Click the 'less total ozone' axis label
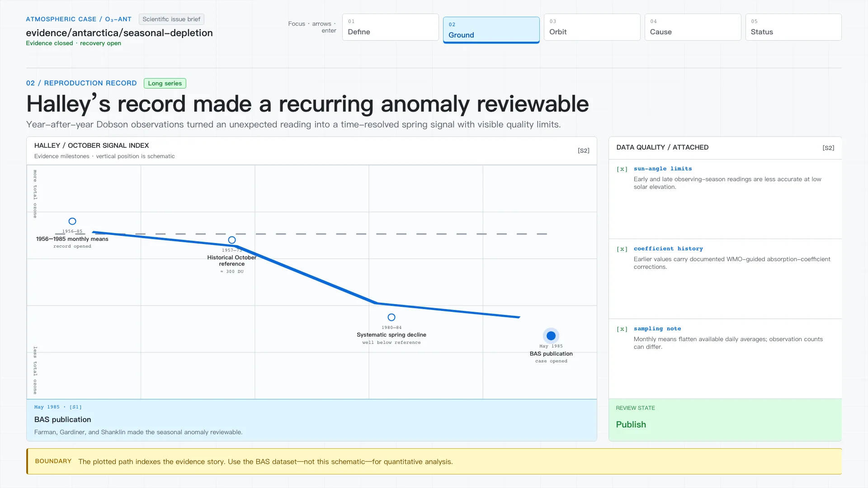Image resolution: width=868 pixels, height=488 pixels. tap(35, 370)
